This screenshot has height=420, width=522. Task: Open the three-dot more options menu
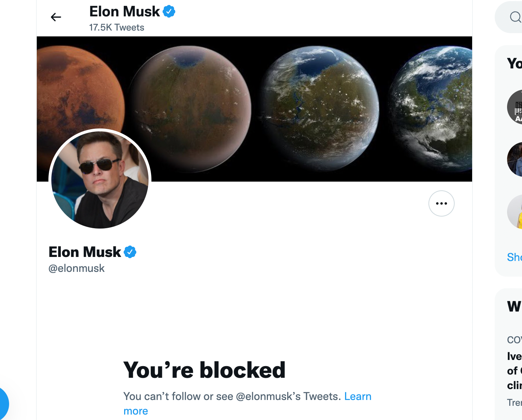441,203
